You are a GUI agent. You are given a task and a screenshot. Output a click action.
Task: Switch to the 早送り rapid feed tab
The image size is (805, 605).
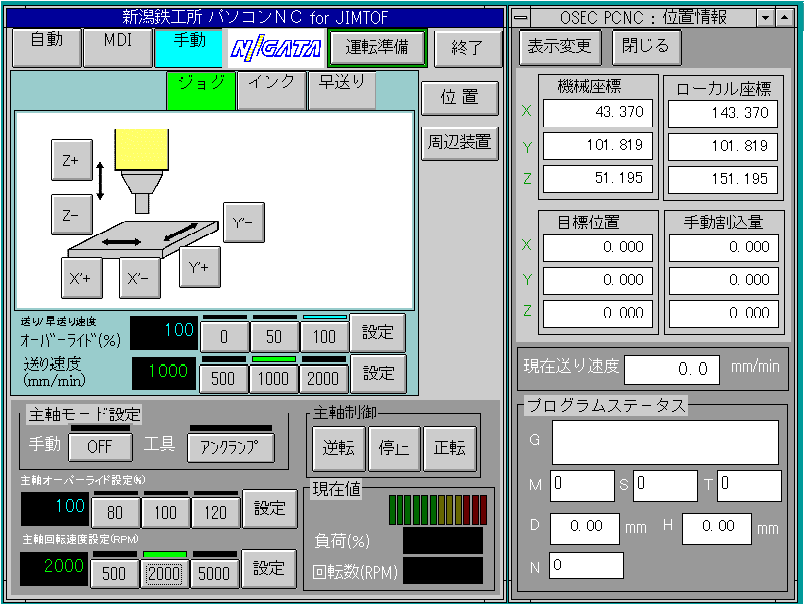(342, 90)
